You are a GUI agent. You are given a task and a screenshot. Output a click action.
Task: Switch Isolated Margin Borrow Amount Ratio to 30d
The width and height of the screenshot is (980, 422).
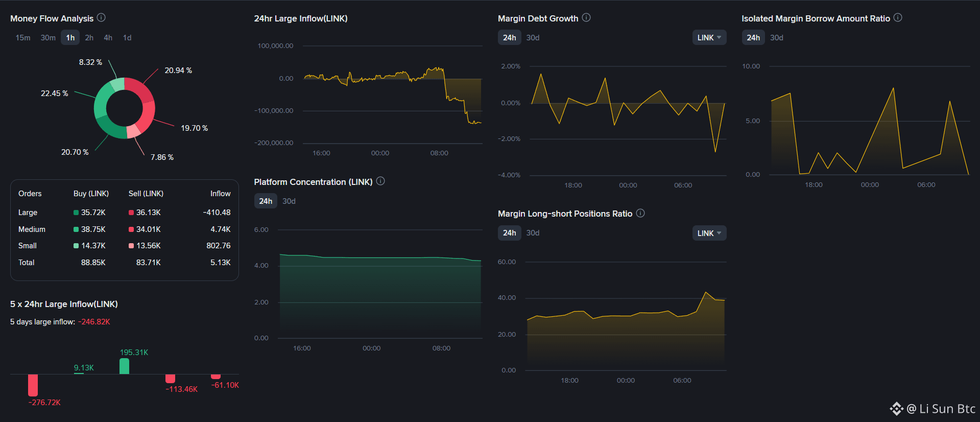tap(777, 38)
